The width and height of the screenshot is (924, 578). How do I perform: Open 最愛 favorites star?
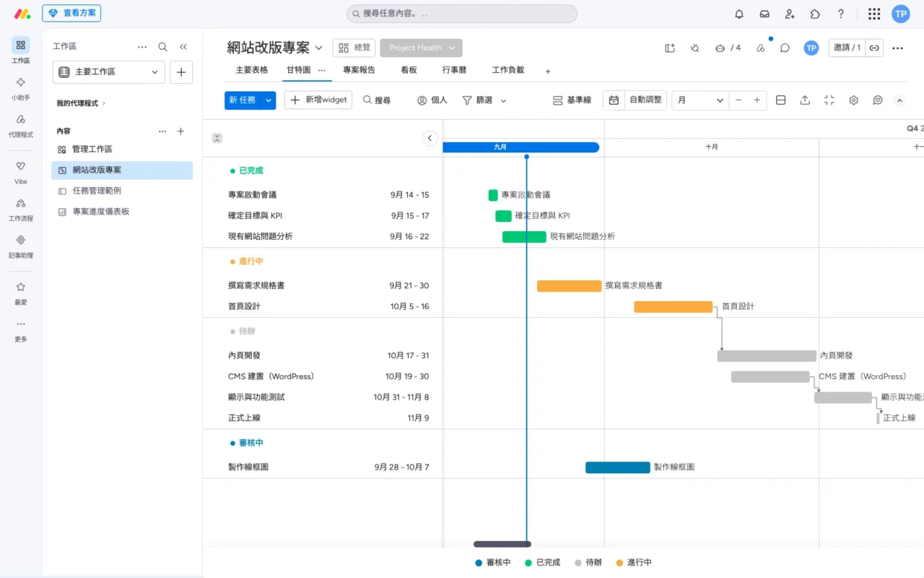[x=21, y=293]
